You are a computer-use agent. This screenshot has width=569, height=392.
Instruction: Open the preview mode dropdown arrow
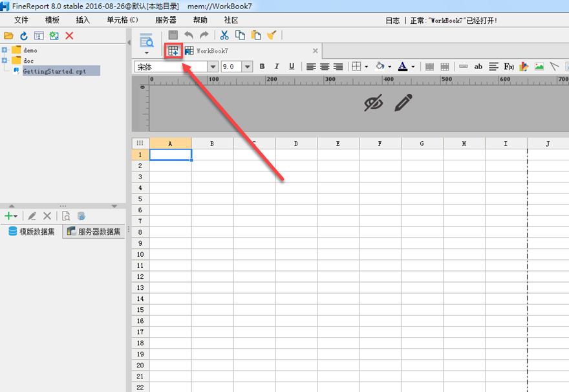147,53
